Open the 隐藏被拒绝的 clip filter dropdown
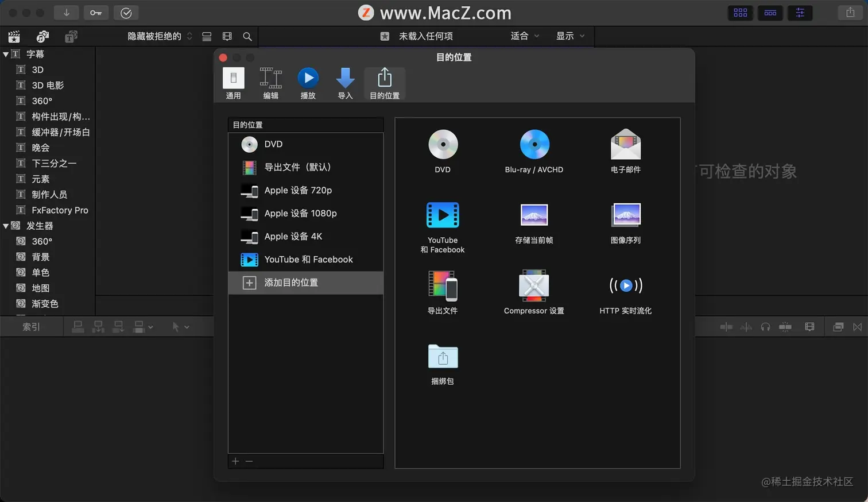This screenshot has width=868, height=502. [x=160, y=36]
